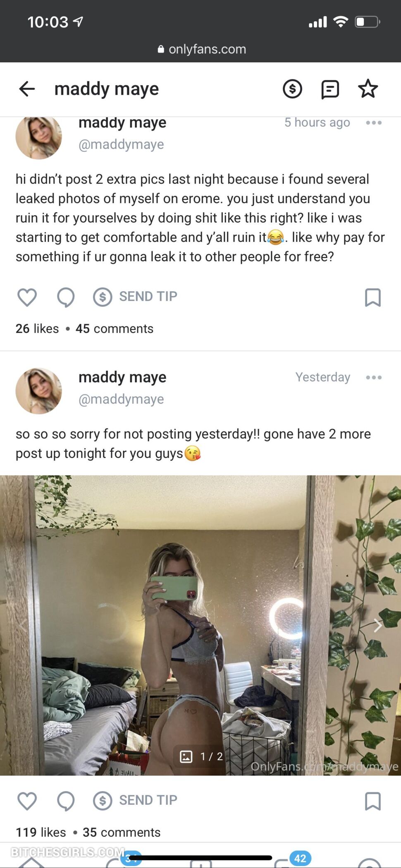Send tip on the leaked photos post
401x868 pixels.
[135, 297]
